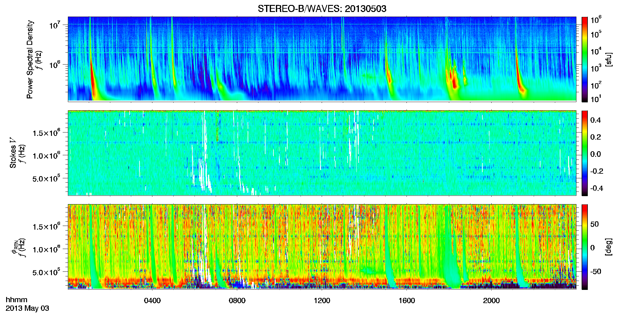The width and height of the screenshot is (644, 332).
Task: Click the power spectral density colorbar
Action: pyautogui.click(x=585, y=59)
